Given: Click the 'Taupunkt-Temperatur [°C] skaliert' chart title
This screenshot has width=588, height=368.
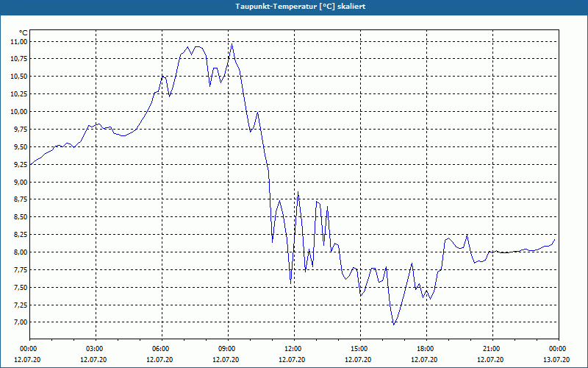Looking at the screenshot, I should click(301, 7).
